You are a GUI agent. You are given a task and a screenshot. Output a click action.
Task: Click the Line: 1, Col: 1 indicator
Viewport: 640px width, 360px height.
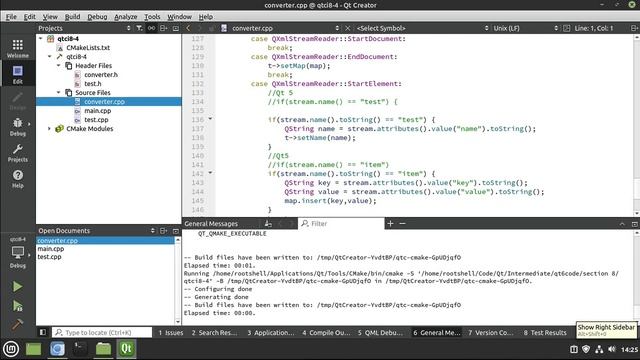[593, 28]
